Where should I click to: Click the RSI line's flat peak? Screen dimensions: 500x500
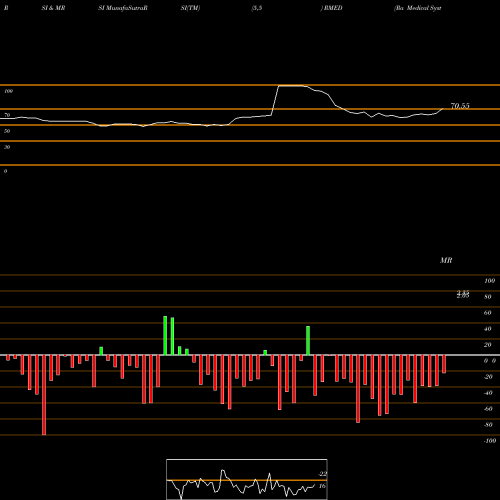point(291,86)
